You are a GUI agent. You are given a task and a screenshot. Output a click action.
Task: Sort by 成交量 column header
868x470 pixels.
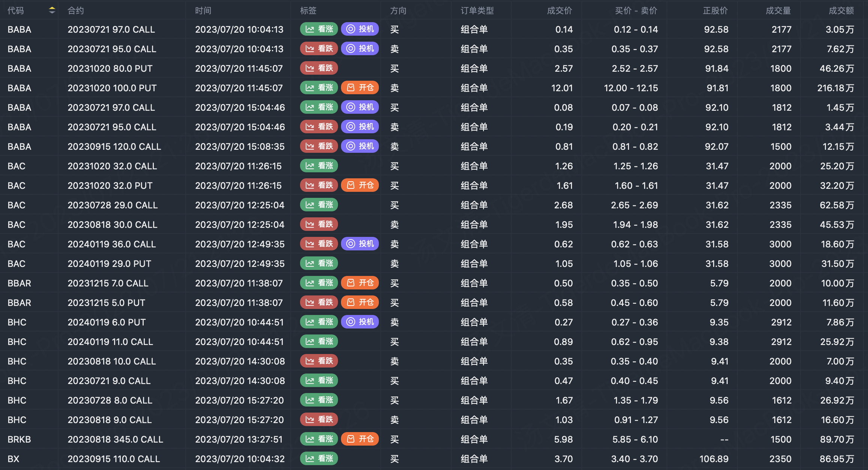(778, 11)
